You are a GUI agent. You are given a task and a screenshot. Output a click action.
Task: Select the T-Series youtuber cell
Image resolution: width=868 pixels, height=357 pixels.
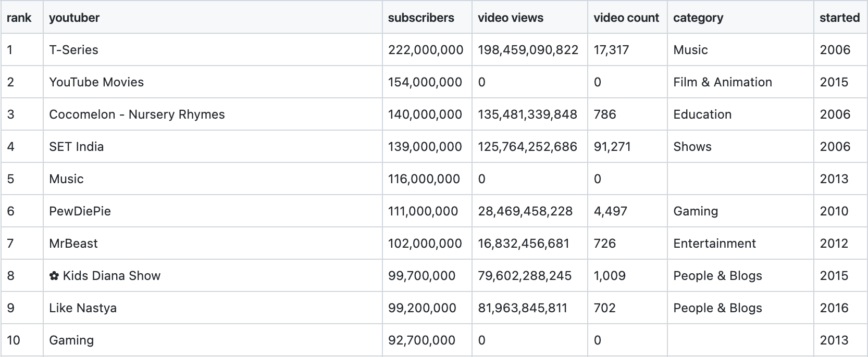coord(213,50)
